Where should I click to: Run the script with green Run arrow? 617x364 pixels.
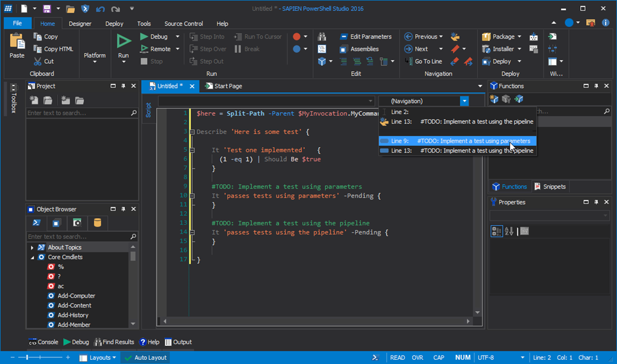coord(124,42)
